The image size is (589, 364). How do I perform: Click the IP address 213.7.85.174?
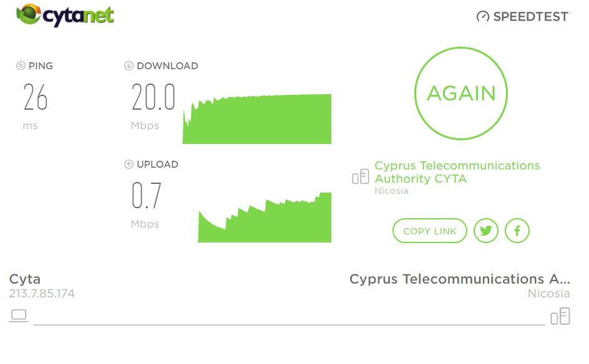pyautogui.click(x=42, y=294)
